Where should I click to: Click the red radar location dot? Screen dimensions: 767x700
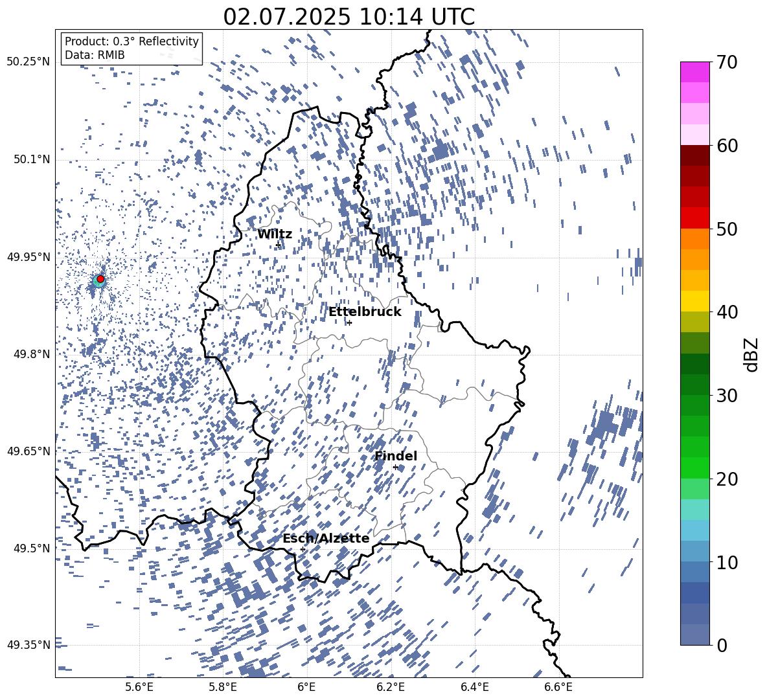[x=100, y=279]
